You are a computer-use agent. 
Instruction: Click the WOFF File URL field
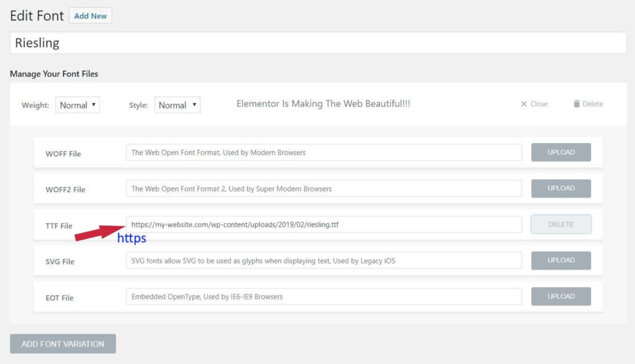tap(323, 153)
